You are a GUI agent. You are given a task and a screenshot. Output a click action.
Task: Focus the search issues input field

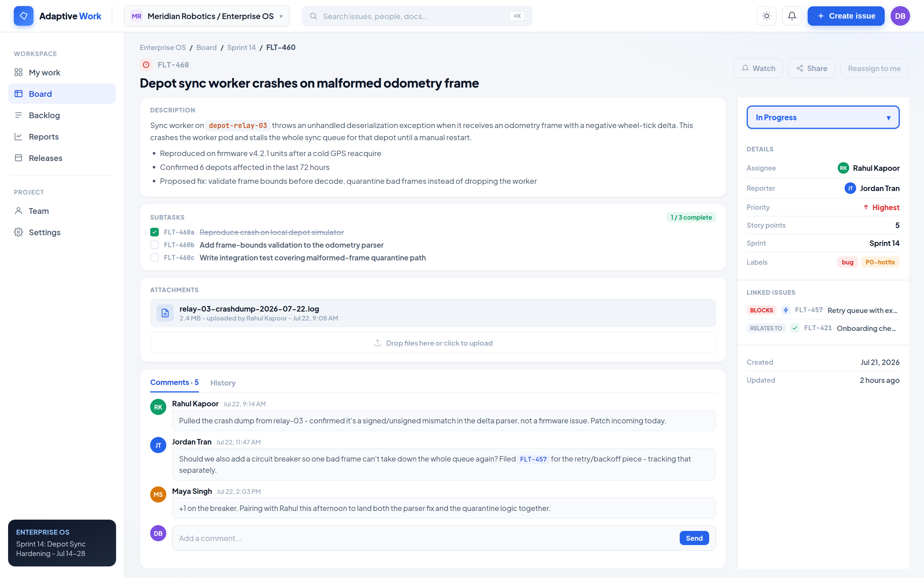tap(417, 16)
